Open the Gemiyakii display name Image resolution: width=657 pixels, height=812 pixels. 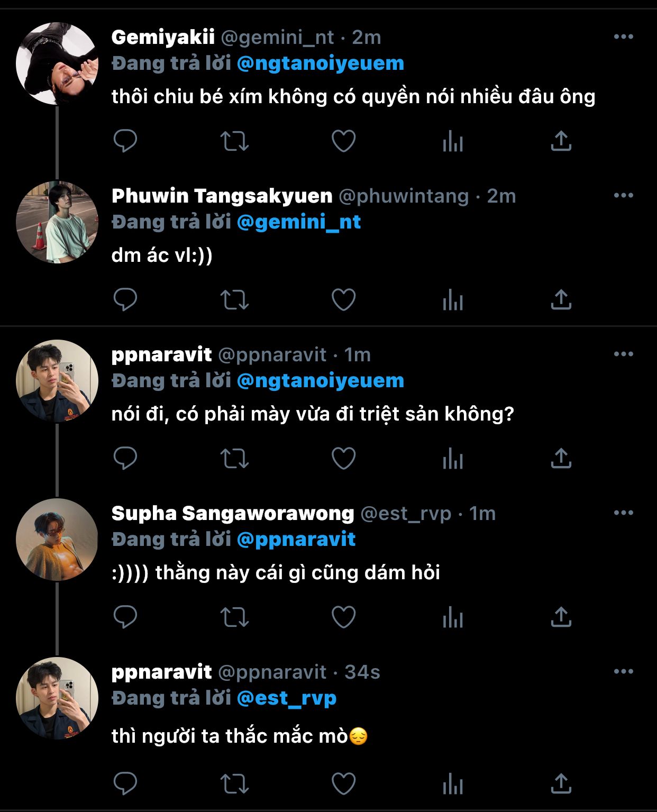[163, 37]
